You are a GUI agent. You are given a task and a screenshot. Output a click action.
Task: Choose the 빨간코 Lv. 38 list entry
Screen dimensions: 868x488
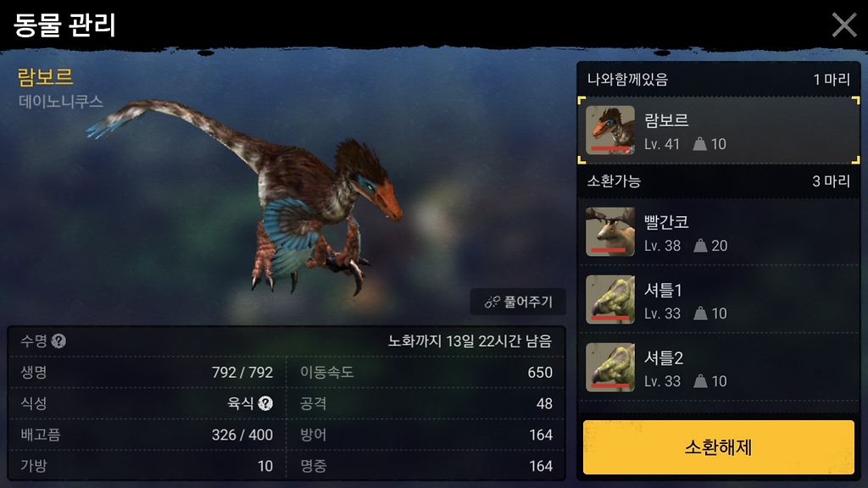(x=718, y=232)
